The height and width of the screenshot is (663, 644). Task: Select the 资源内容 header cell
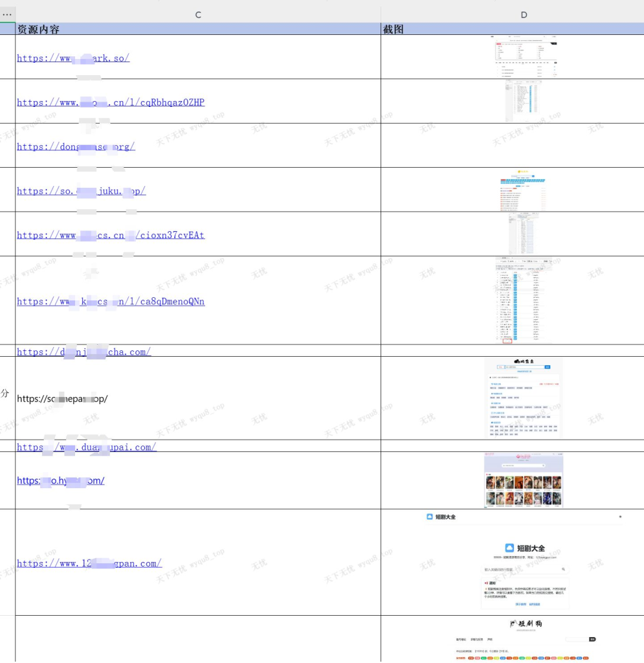pyautogui.click(x=39, y=29)
